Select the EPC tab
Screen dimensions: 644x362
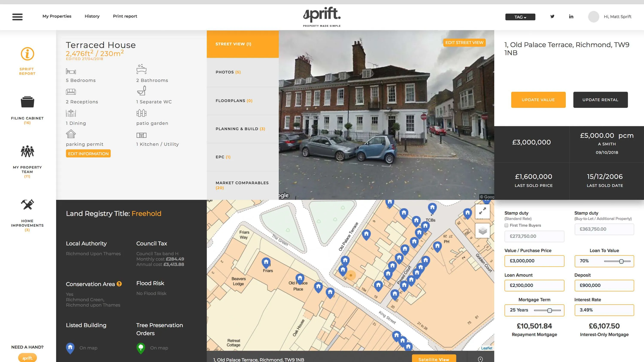[243, 157]
